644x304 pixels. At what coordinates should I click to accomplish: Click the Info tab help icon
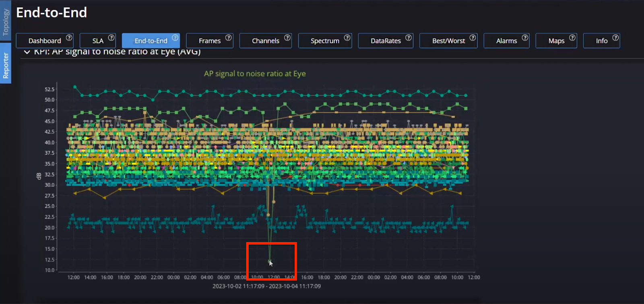[x=615, y=37]
